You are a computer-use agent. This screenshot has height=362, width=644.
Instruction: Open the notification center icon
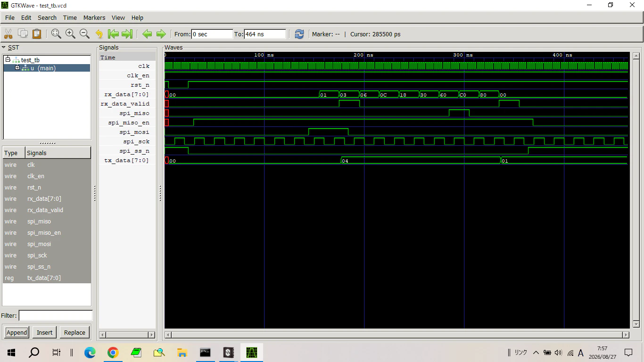point(628,353)
